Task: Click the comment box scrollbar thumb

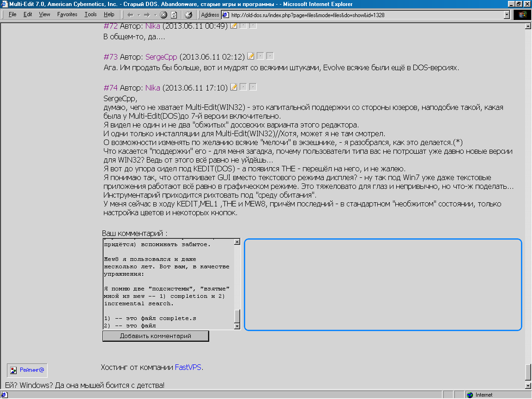Action: (x=237, y=316)
